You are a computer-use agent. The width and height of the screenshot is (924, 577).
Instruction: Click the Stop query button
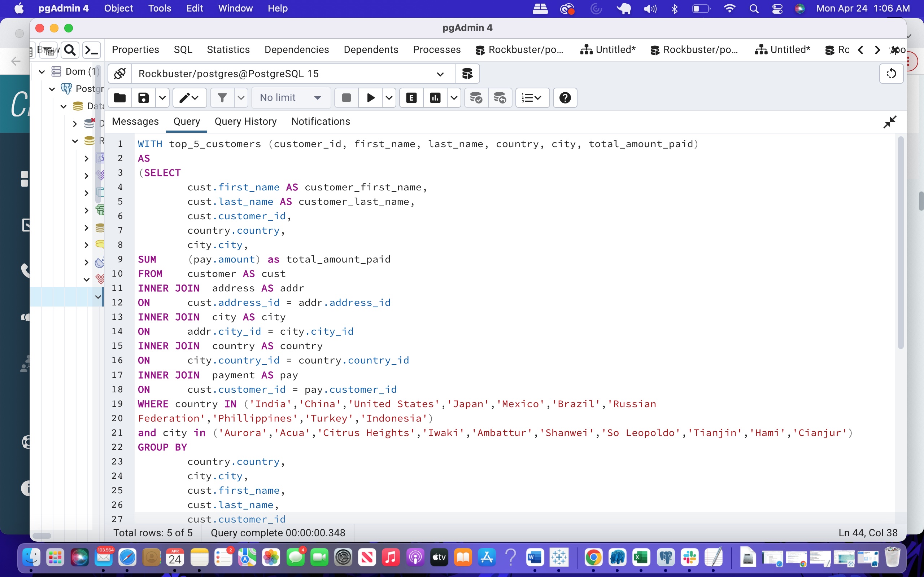pyautogui.click(x=346, y=98)
